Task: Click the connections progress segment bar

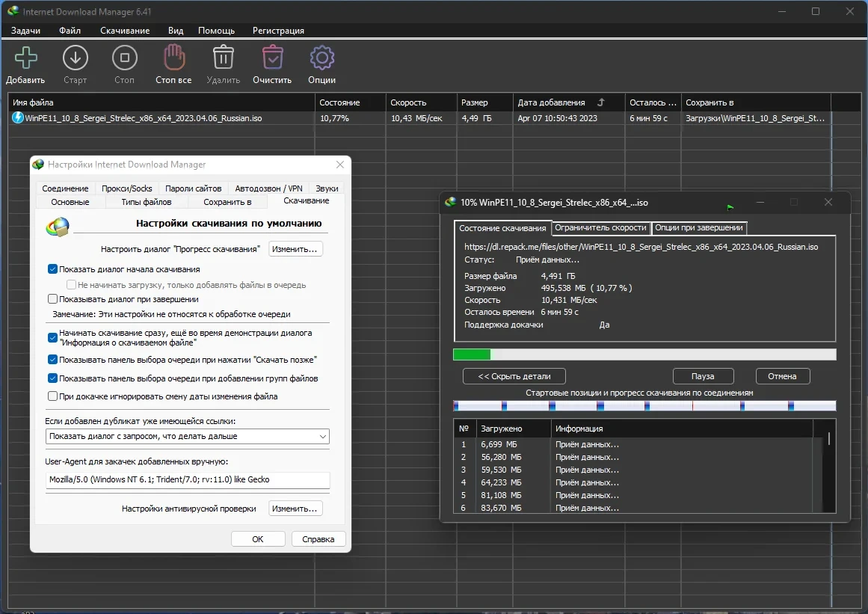Action: tap(644, 406)
